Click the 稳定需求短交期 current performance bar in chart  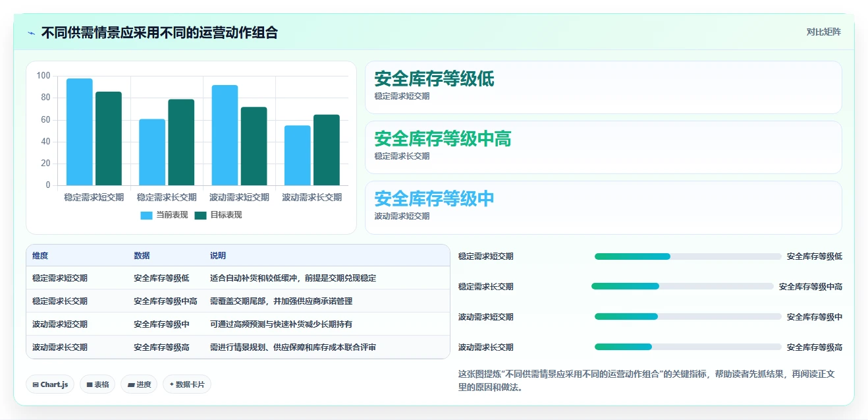(x=80, y=132)
